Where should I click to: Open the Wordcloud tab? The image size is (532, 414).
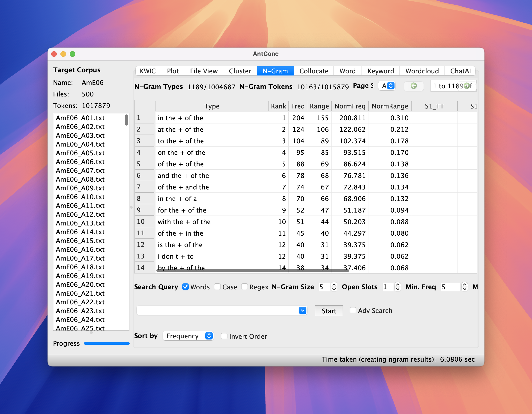tap(422, 71)
